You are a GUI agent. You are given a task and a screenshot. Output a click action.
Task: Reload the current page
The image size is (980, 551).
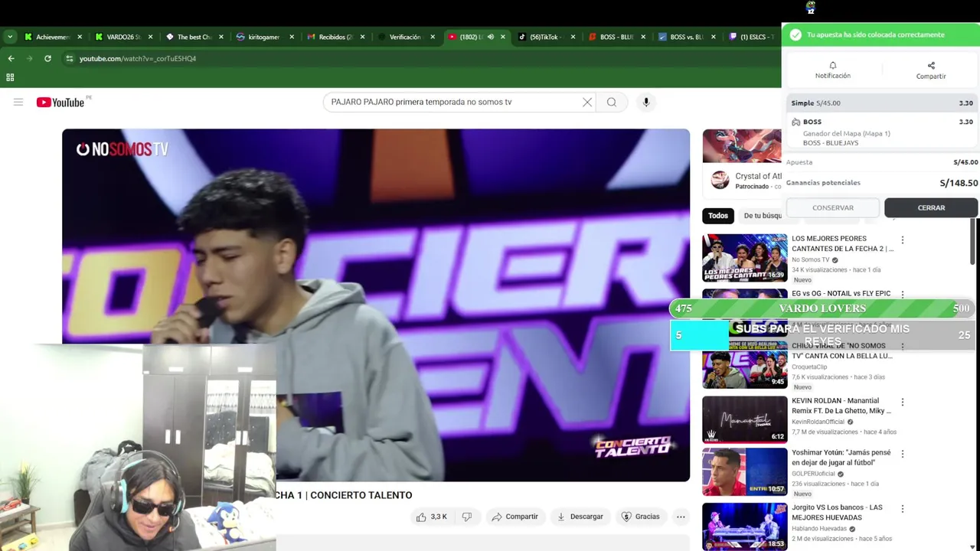47,58
